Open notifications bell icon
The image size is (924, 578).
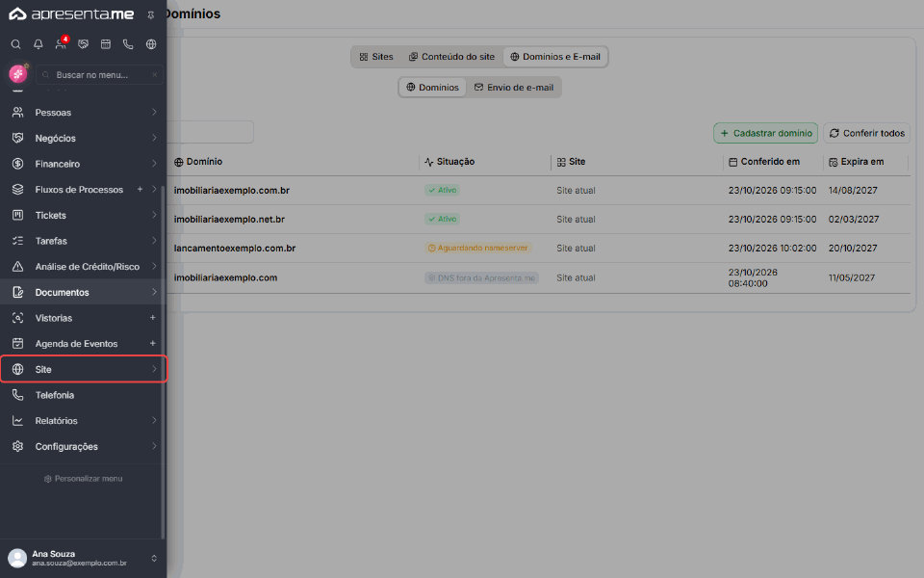38,44
